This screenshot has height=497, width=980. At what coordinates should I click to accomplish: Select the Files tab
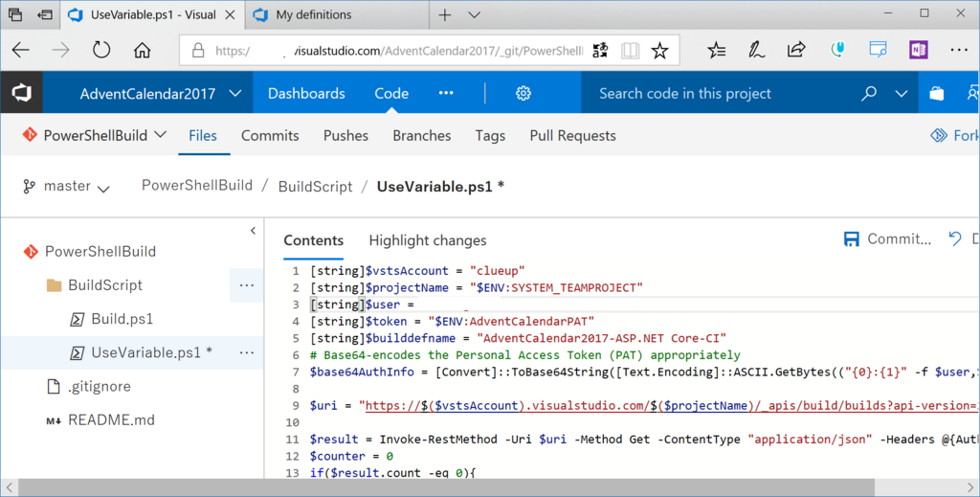pos(203,135)
